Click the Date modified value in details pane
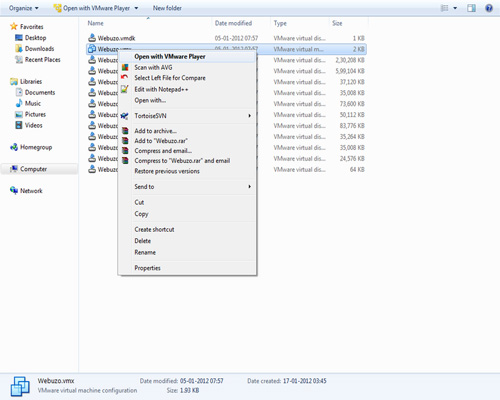500x400 pixels. coord(202,381)
